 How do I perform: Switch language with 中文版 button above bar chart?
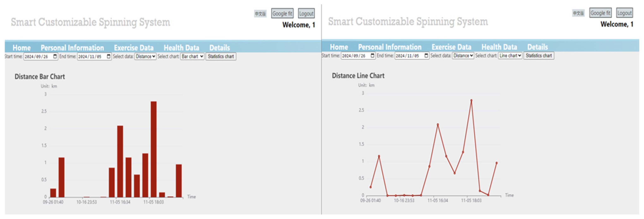point(260,14)
